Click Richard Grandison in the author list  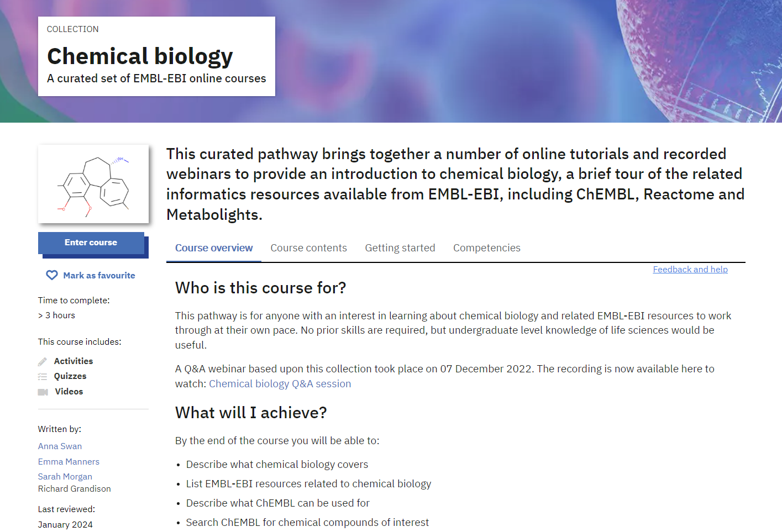coord(74,488)
